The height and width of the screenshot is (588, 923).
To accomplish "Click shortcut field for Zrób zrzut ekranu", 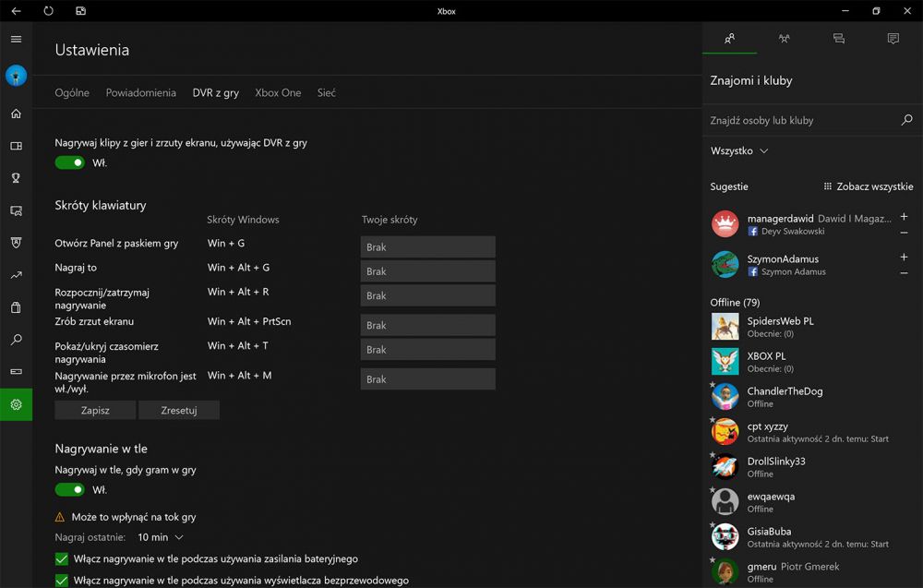I will click(428, 326).
